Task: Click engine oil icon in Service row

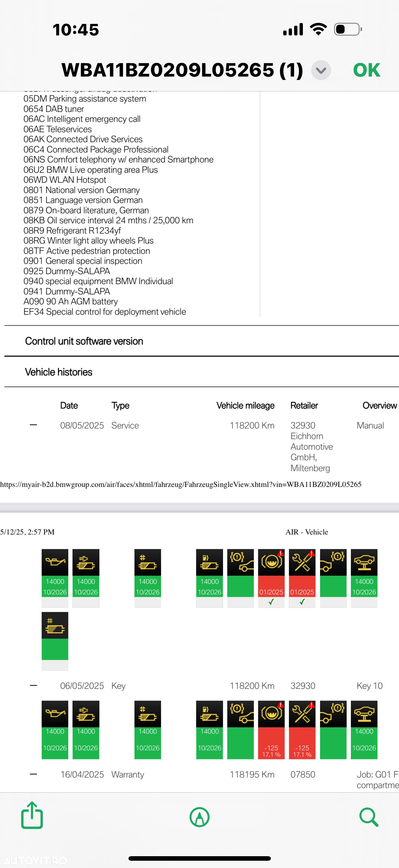Action: [x=55, y=578]
